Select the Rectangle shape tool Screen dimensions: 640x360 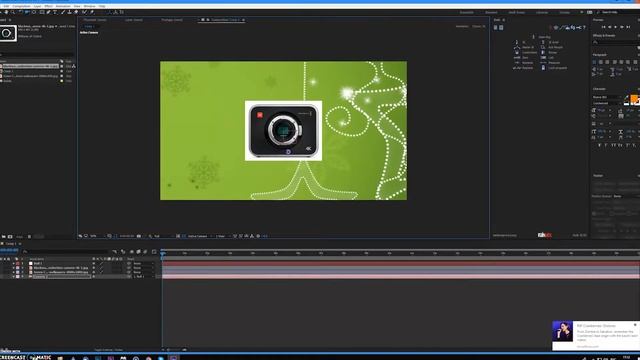pyautogui.click(x=42, y=12)
